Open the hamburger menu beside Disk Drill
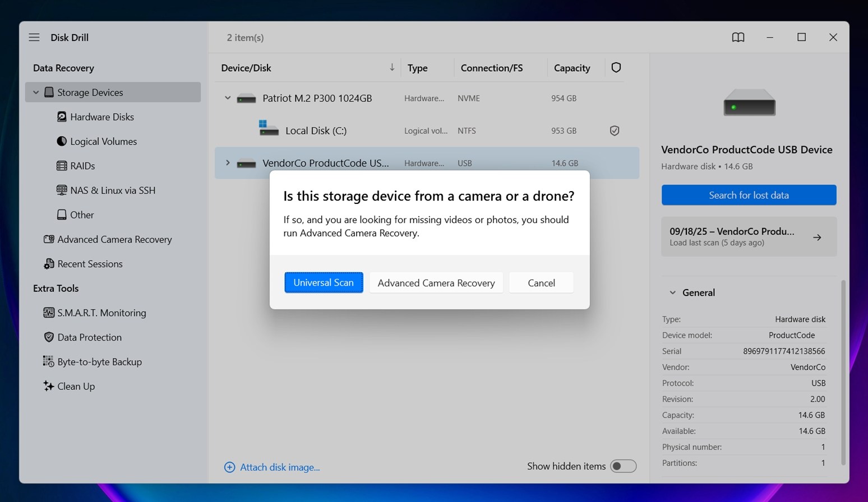868x502 pixels. coord(34,38)
